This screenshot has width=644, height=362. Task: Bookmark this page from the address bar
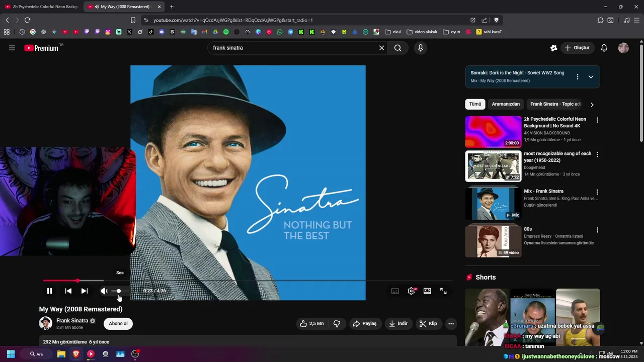tap(133, 20)
